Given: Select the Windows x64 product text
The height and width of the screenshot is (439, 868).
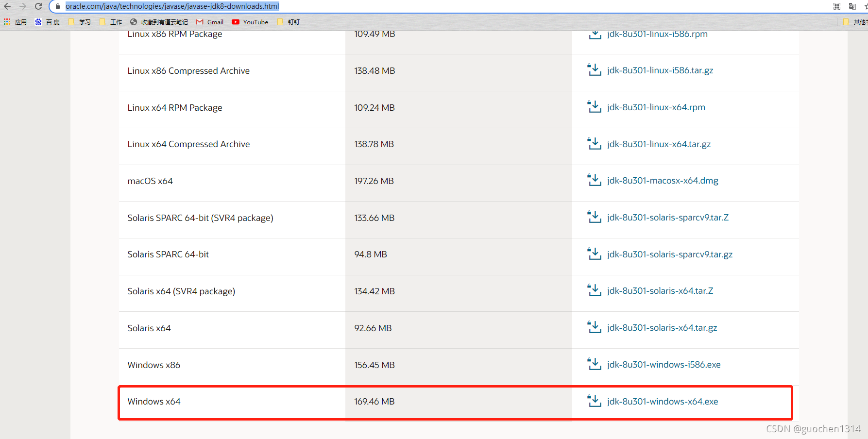Looking at the screenshot, I should (x=154, y=402).
